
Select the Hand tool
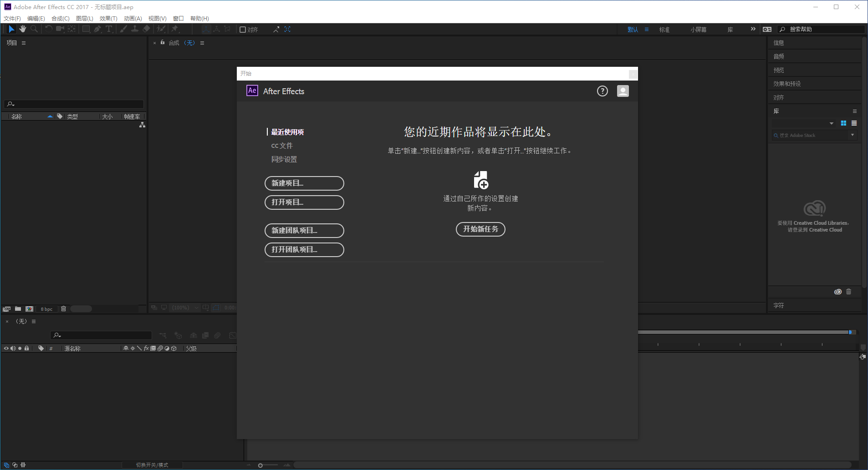tap(23, 29)
